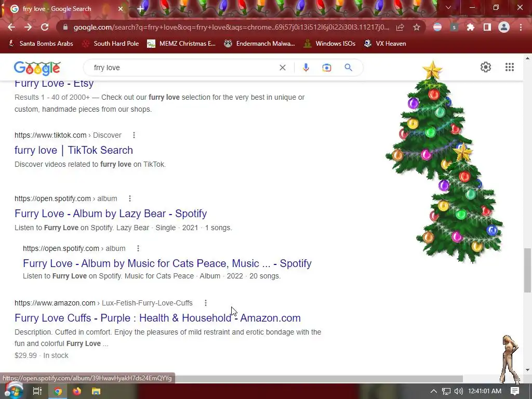Open the Chrome profile avatar
The width and height of the screenshot is (532, 399).
pos(504,27)
